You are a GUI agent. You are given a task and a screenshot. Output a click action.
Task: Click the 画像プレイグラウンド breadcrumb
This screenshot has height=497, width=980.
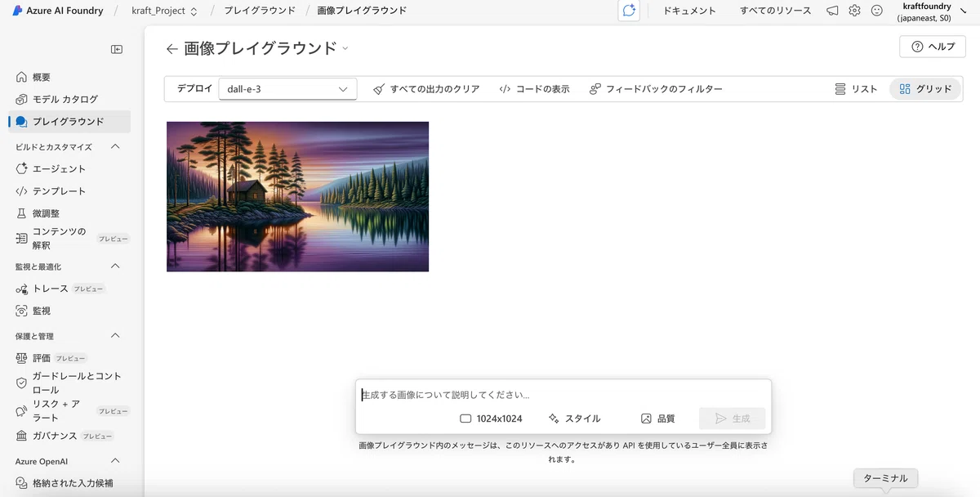(x=362, y=11)
